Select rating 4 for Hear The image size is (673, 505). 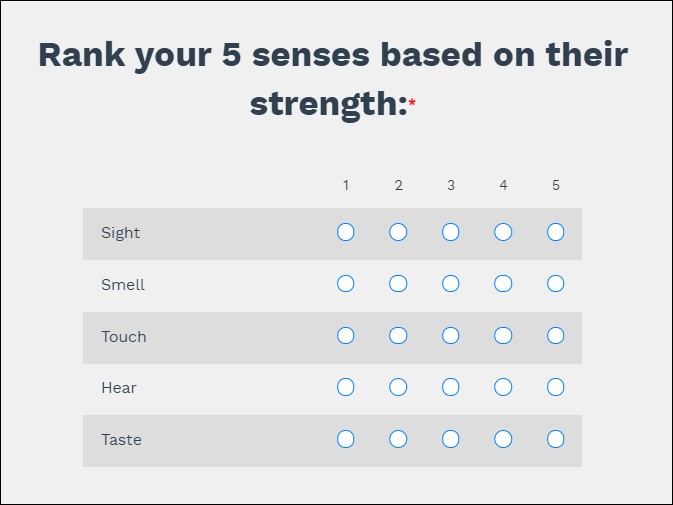503,387
